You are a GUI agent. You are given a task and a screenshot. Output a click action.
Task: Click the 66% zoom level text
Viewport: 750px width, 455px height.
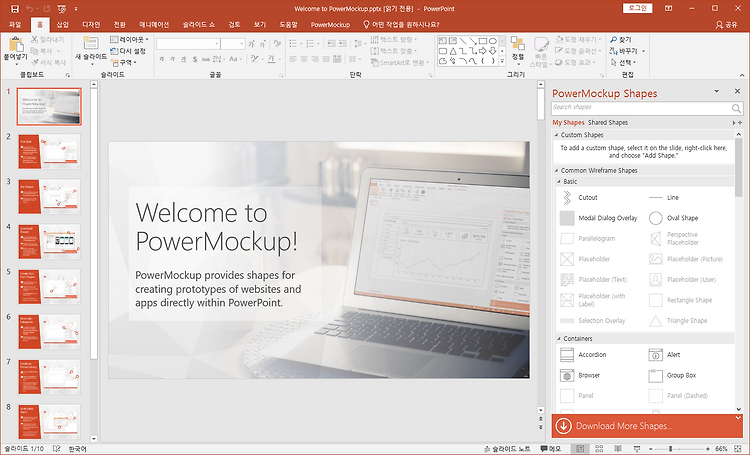721,449
